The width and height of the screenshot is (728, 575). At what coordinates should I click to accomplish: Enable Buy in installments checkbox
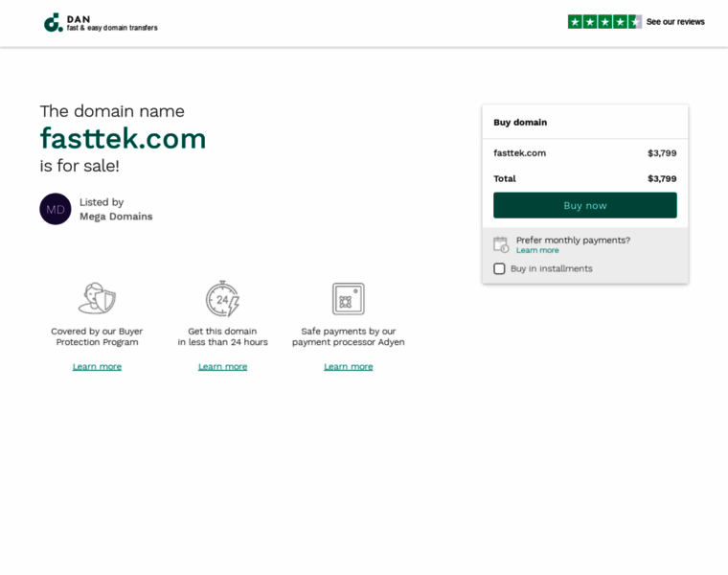[x=499, y=268]
